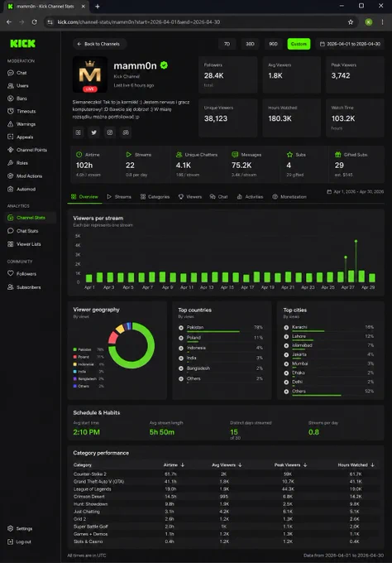Open Subscribers under Community

coord(24,287)
